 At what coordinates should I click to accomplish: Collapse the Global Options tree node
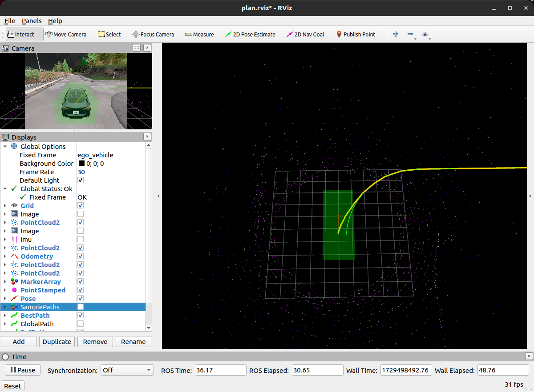[5, 146]
